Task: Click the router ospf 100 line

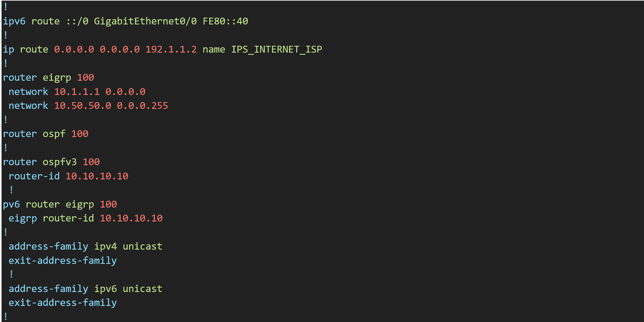Action: pyautogui.click(x=46, y=134)
